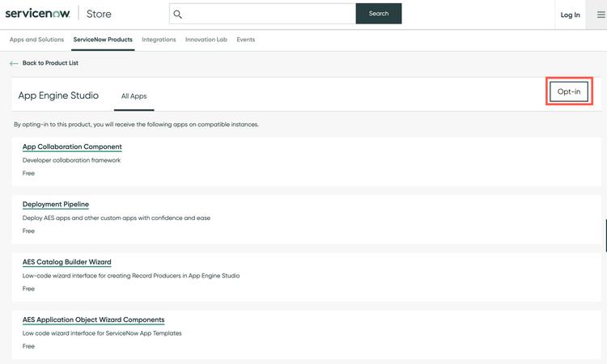Open the Apps and Solutions tab
Screen dimensions: 607x364
click(x=36, y=40)
